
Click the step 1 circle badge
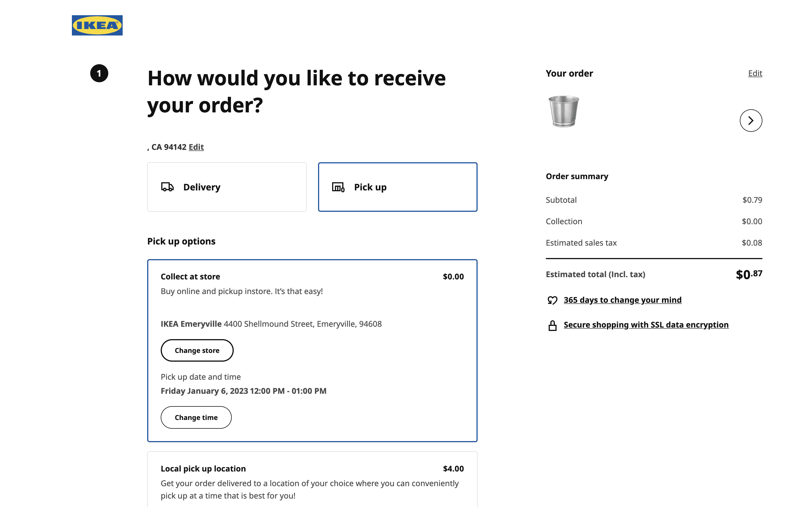click(x=99, y=73)
